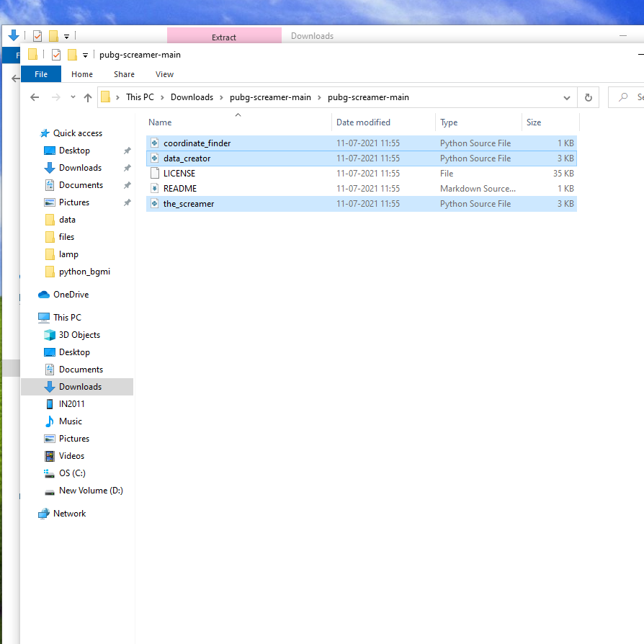Refresh the folder view
Screen dimensions: 644x644
tap(588, 98)
